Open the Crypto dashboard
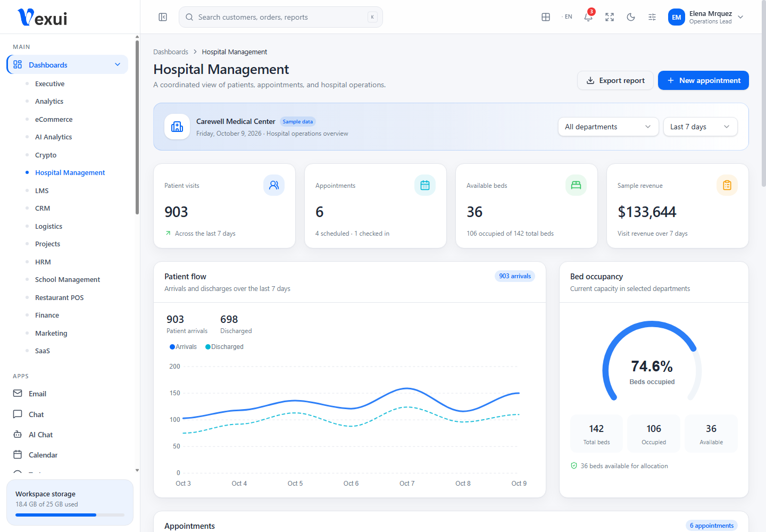The height and width of the screenshot is (532, 766). [x=46, y=155]
